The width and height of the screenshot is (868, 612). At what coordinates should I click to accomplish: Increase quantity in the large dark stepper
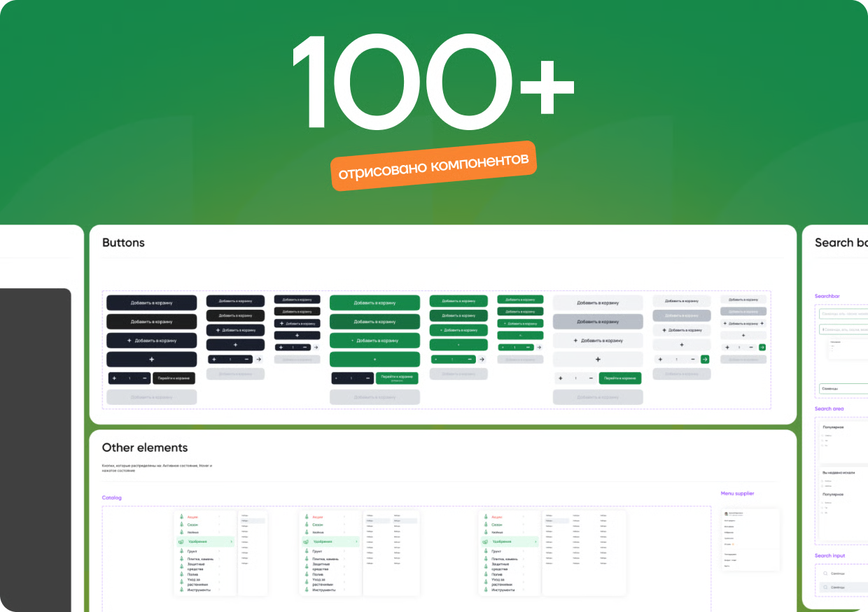114,378
